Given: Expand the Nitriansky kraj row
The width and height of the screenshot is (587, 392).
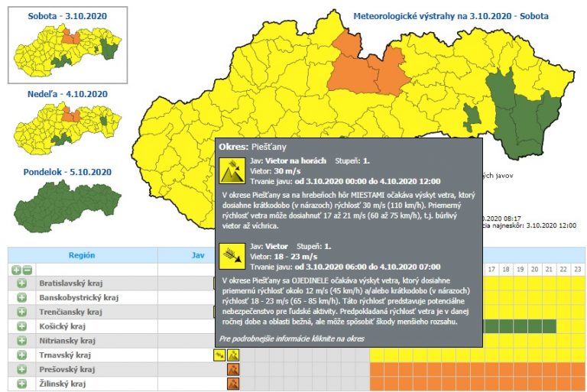Looking at the screenshot, I should point(21,341).
